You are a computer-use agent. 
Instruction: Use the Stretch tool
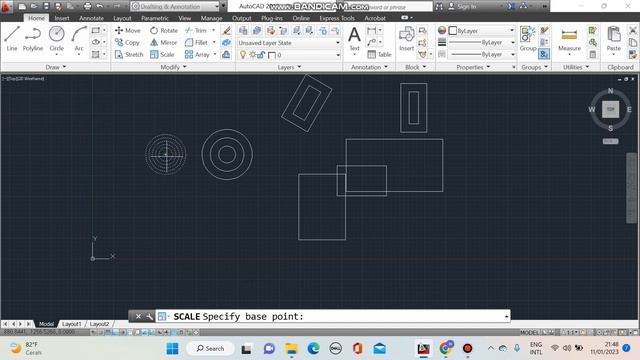[129, 54]
